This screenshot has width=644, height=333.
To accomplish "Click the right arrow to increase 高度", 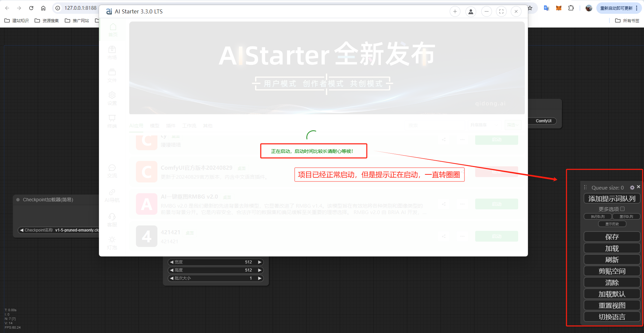I will pyautogui.click(x=259, y=270).
